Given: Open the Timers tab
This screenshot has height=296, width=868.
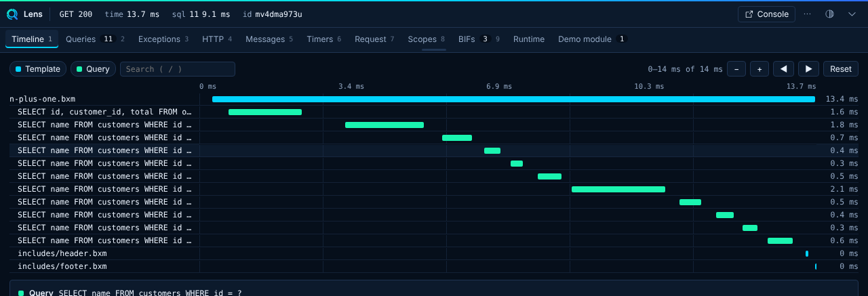Looking at the screenshot, I should tap(323, 39).
